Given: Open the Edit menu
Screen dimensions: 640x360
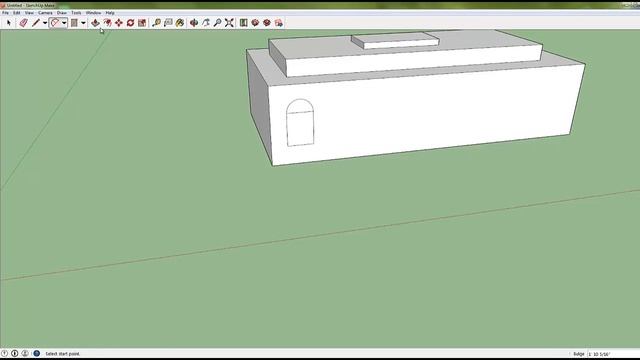Looking at the screenshot, I should pos(17,13).
